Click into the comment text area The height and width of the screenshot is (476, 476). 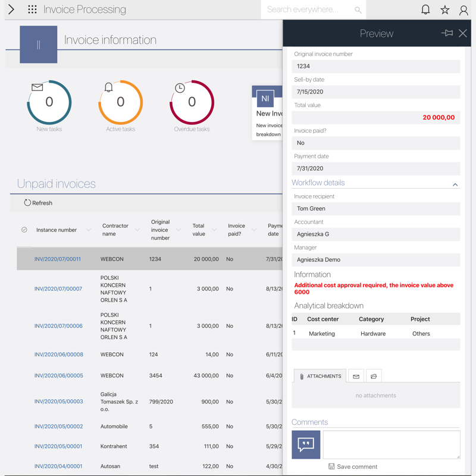click(391, 444)
